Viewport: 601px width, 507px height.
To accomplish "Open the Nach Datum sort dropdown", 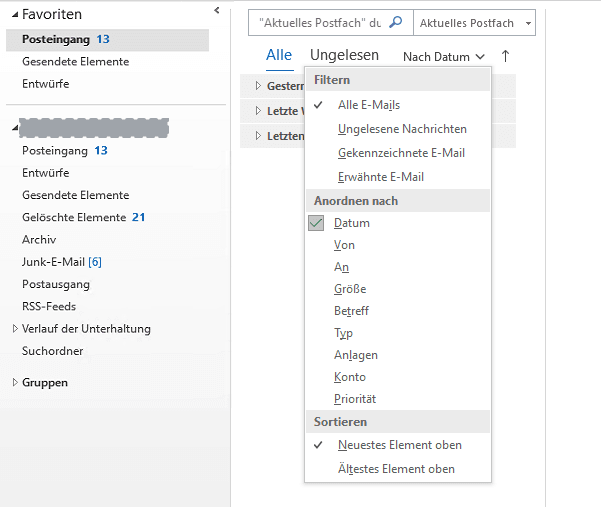I will tap(444, 57).
